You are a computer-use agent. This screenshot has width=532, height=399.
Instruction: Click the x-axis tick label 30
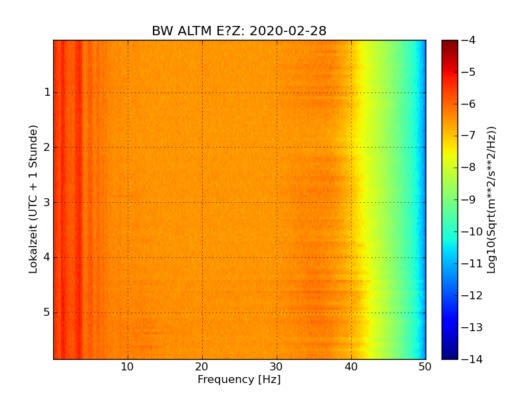[x=277, y=367]
